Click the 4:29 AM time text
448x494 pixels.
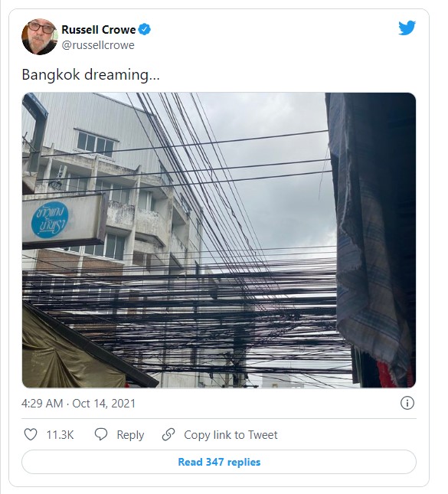[42, 404]
